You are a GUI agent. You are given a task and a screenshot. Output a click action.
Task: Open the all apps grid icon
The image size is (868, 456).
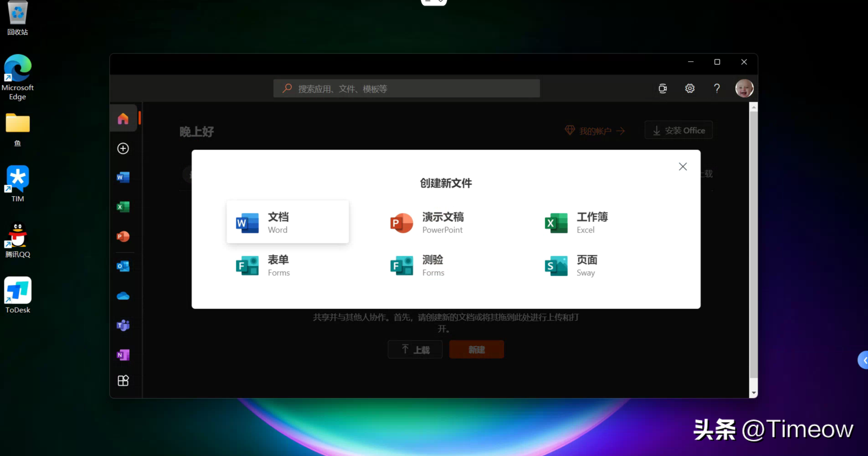tap(123, 381)
